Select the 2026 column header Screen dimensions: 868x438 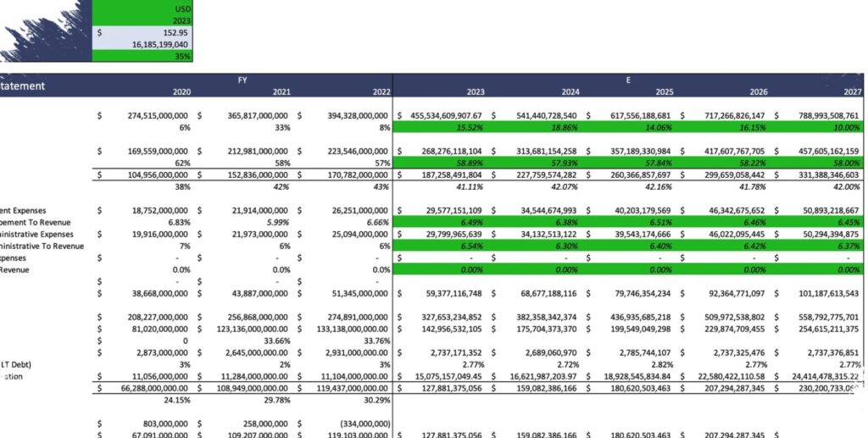coord(759,91)
